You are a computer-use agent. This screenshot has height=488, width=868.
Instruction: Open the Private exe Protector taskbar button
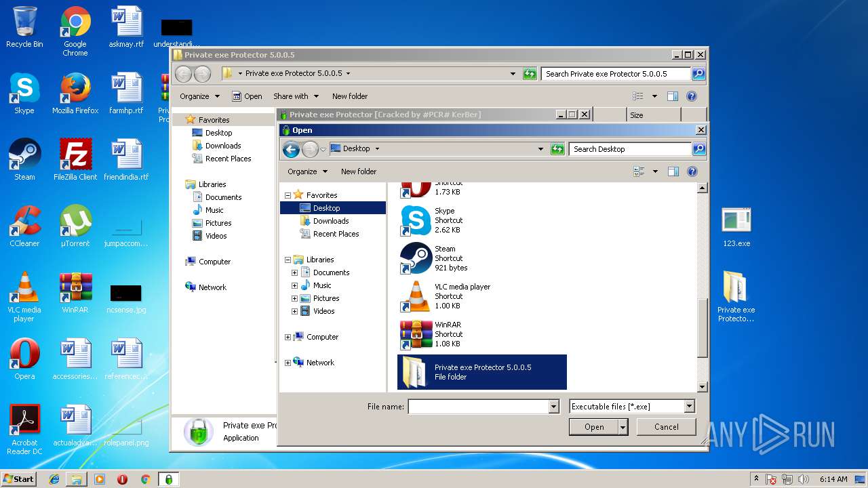tap(168, 479)
